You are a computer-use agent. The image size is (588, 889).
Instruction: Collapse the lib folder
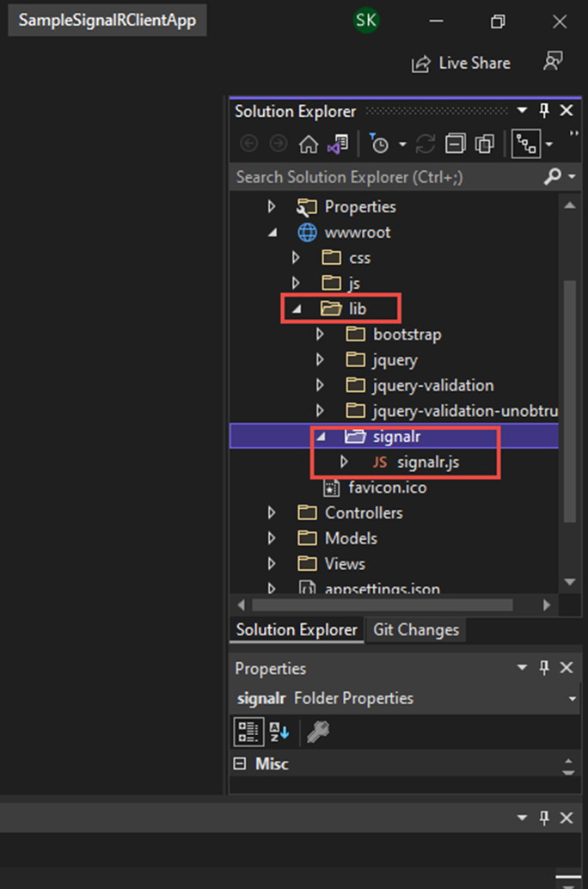(x=297, y=308)
